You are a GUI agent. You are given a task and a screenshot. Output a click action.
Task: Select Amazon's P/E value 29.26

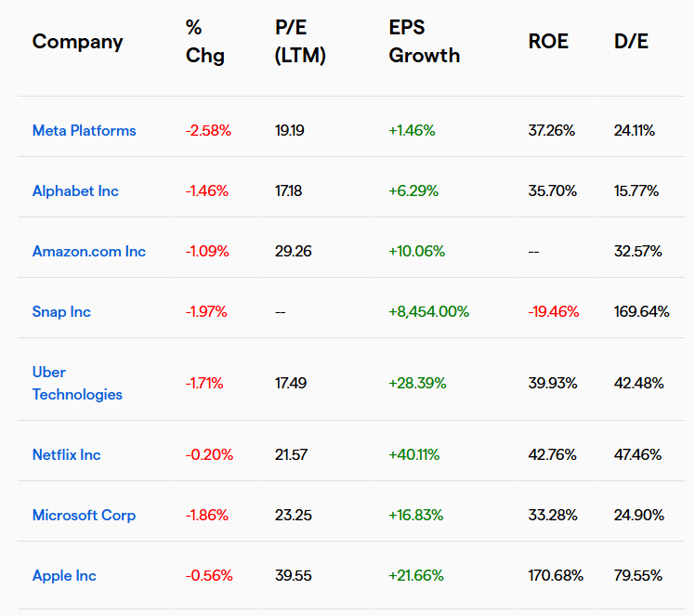294,251
